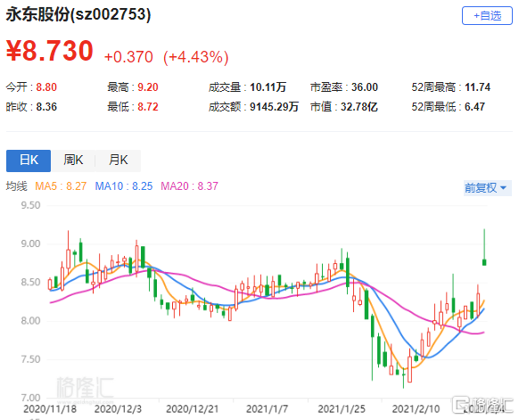519x420 pixels.
Task: Select the 52周最低 value 6.47
Action: [x=474, y=107]
